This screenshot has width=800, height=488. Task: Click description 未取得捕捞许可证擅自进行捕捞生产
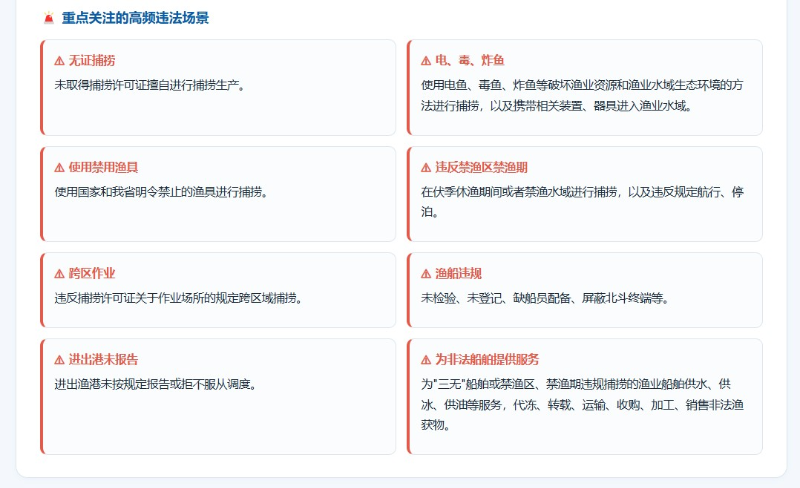150,85
